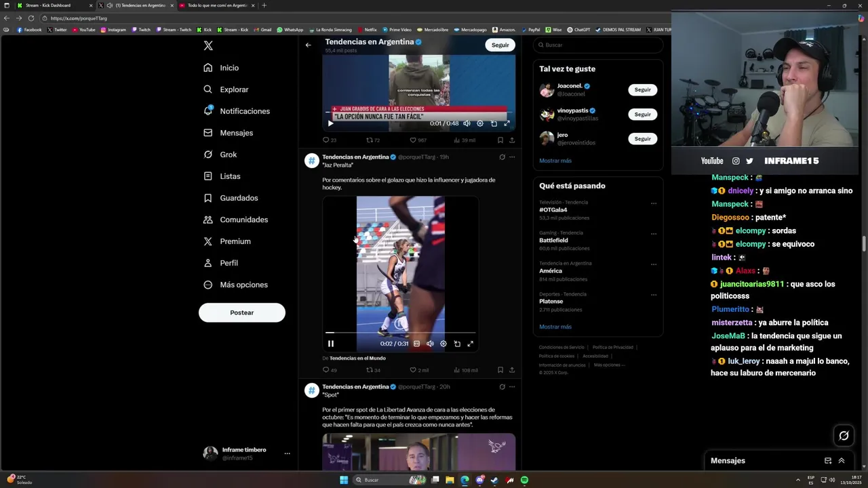Screen dimensions: 868x488
Task: Like the post with 967 likes
Action: (x=418, y=140)
